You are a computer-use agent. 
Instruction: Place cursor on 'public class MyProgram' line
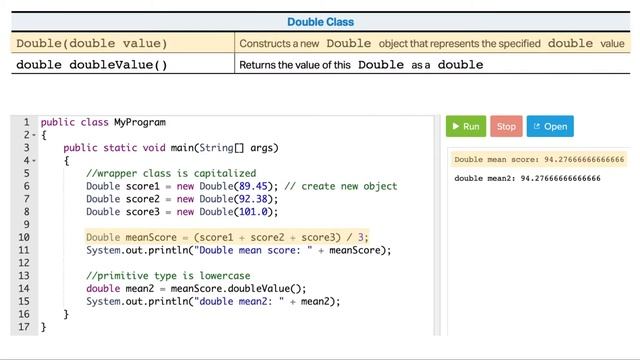(x=103, y=122)
